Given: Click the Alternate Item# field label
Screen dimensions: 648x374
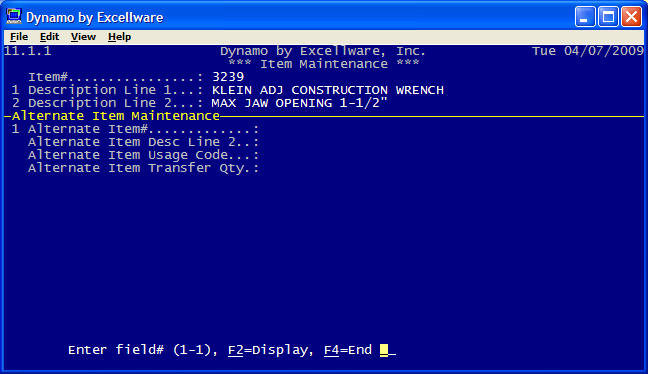Looking at the screenshot, I should (143, 129).
